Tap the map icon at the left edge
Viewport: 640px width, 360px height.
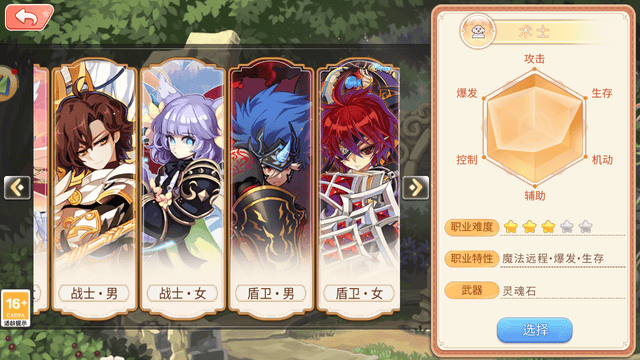point(8,84)
